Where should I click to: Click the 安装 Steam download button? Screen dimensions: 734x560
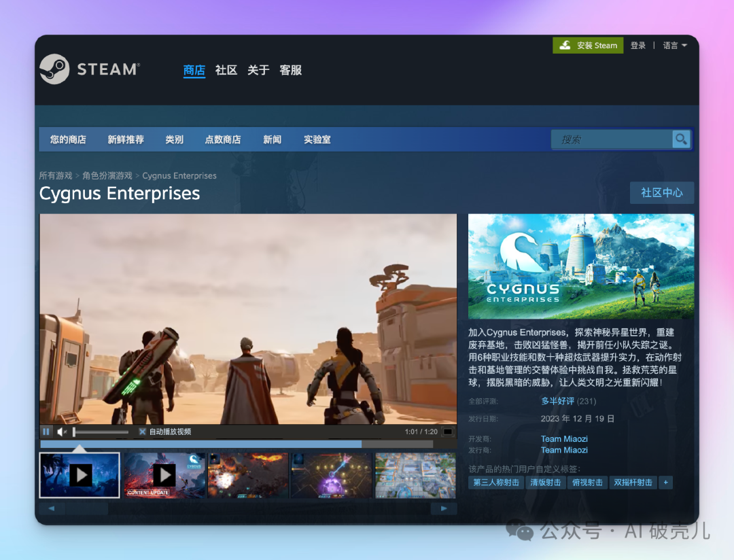[x=589, y=46]
